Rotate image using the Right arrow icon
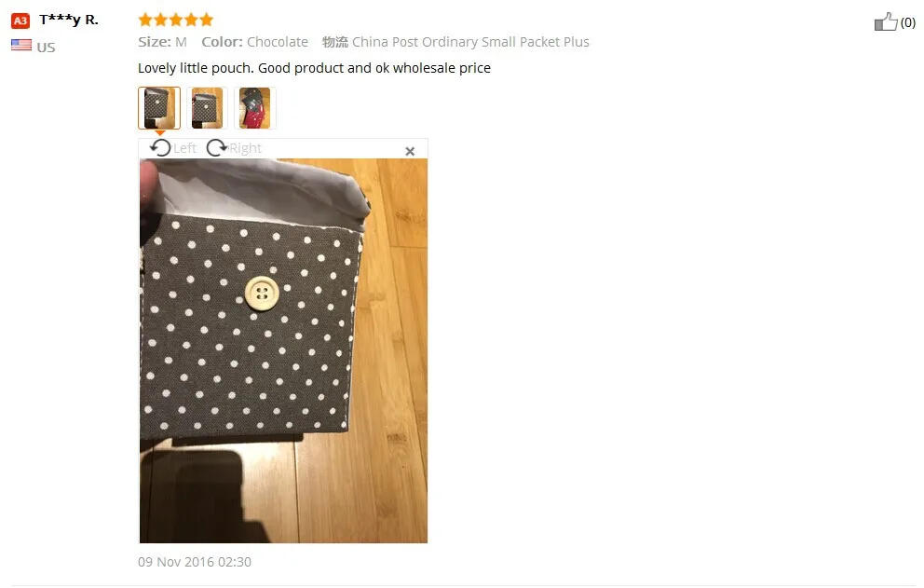924x588 pixels. click(x=216, y=147)
